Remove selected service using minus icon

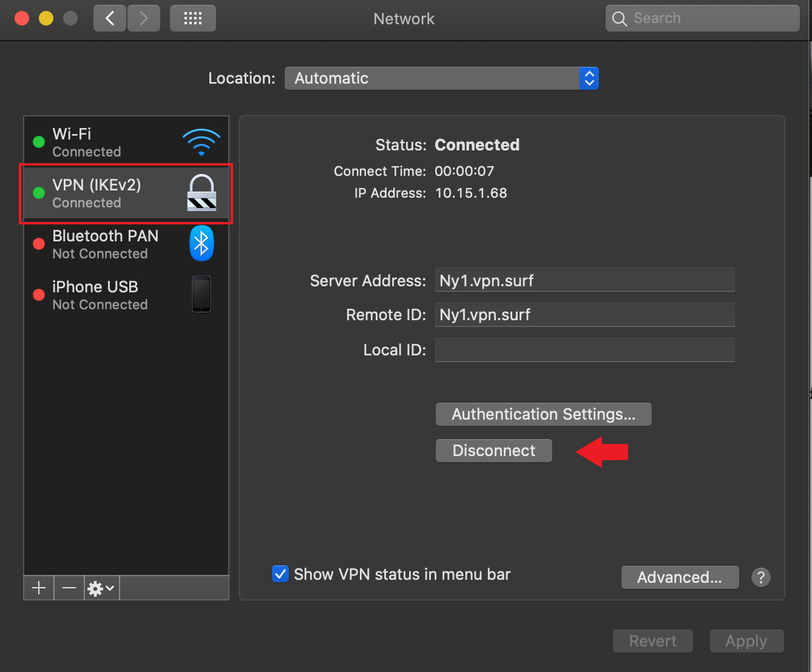pyautogui.click(x=69, y=588)
